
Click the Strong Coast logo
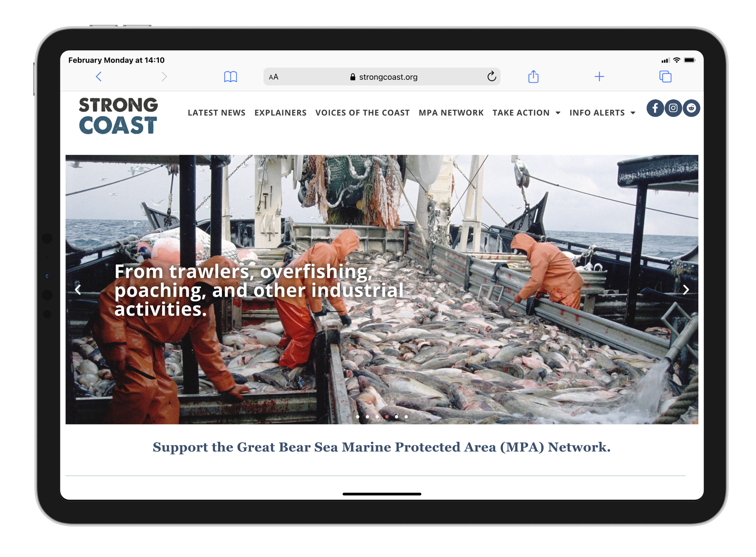[x=118, y=116]
